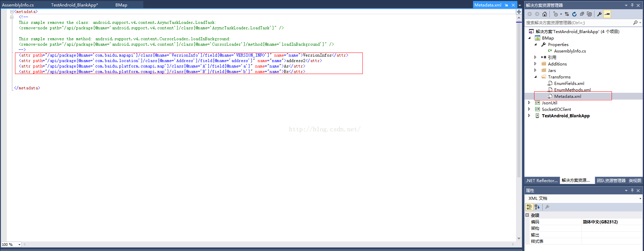Click the Android project icon beside BMap

[538, 38]
